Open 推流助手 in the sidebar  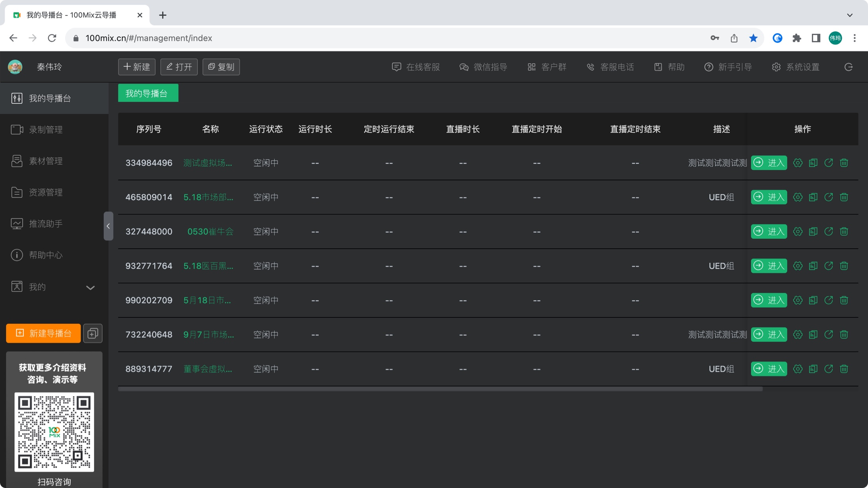coord(54,224)
